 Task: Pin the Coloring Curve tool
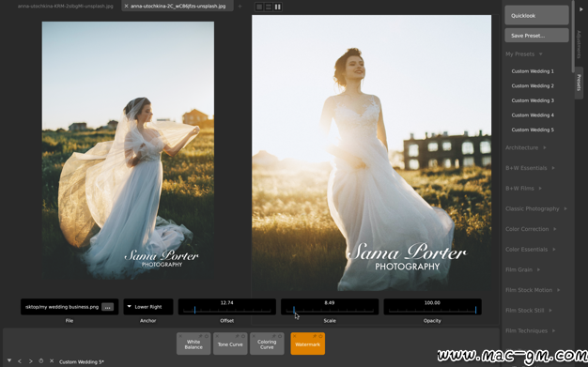click(273, 336)
